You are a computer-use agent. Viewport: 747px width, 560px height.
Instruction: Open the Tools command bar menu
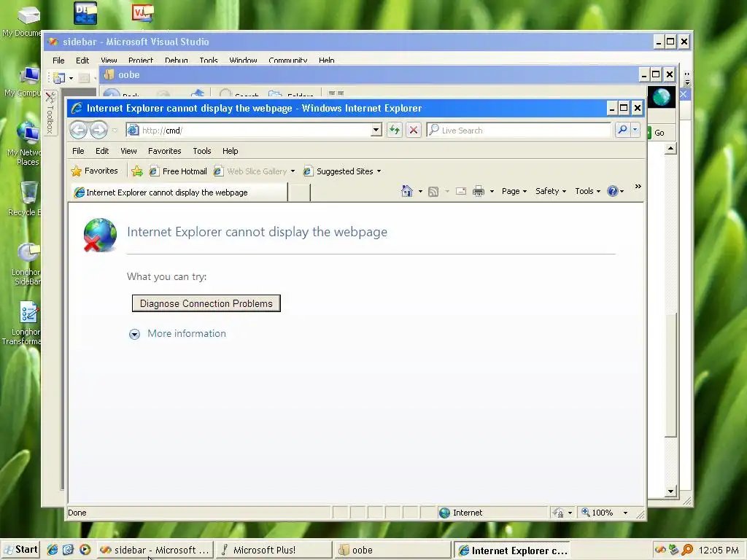587,191
